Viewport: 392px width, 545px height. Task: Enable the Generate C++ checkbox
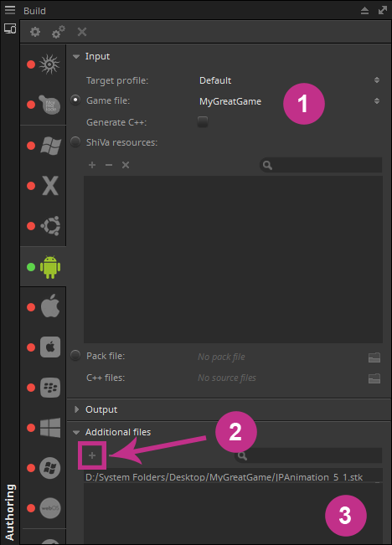click(203, 121)
